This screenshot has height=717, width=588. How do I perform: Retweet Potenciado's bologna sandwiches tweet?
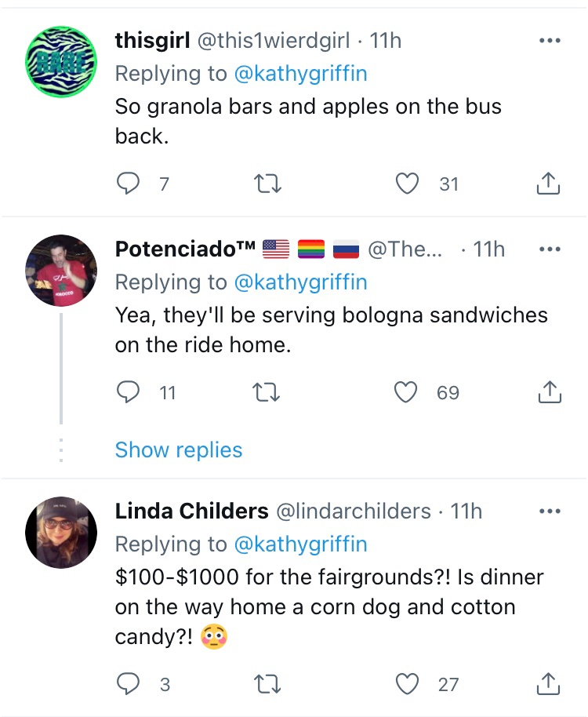(x=268, y=392)
